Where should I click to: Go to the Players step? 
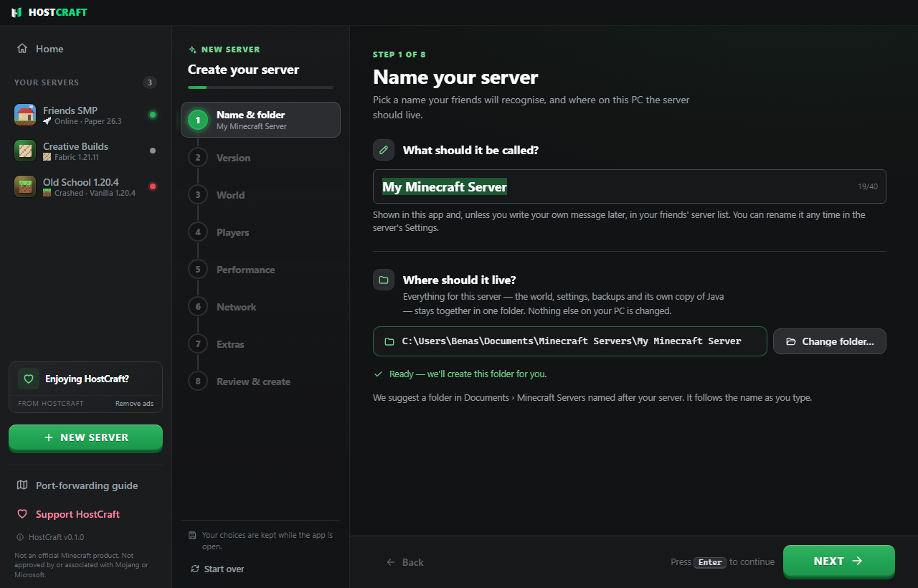pyautogui.click(x=260, y=232)
